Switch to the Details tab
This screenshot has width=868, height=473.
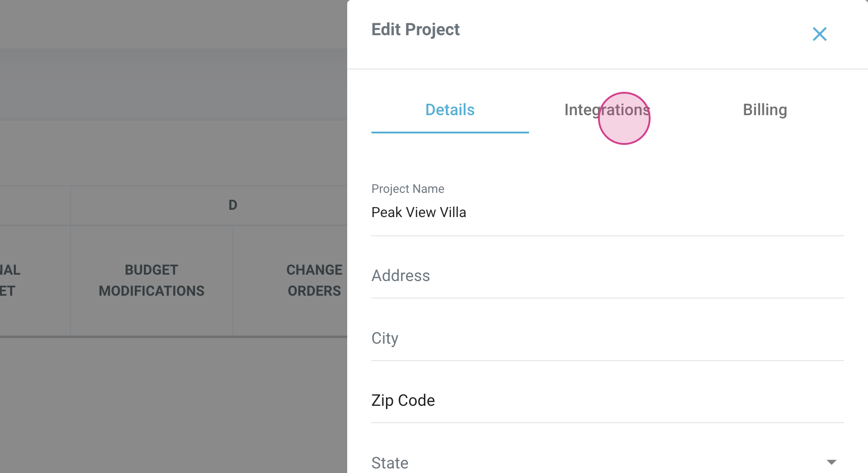450,110
